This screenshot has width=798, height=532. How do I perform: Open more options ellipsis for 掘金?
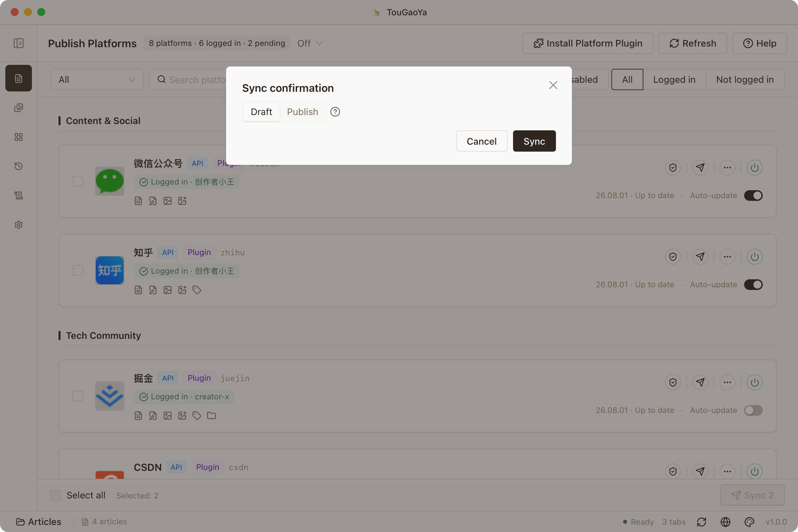[727, 382]
